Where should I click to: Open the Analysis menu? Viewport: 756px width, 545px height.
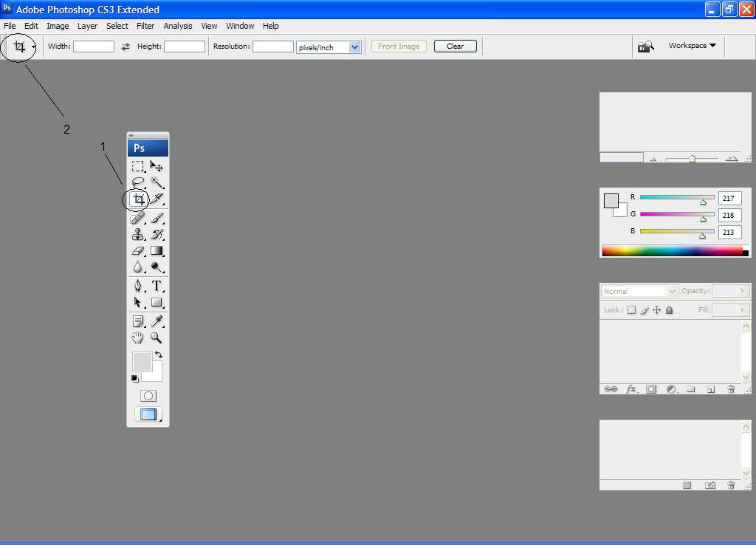pos(177,26)
